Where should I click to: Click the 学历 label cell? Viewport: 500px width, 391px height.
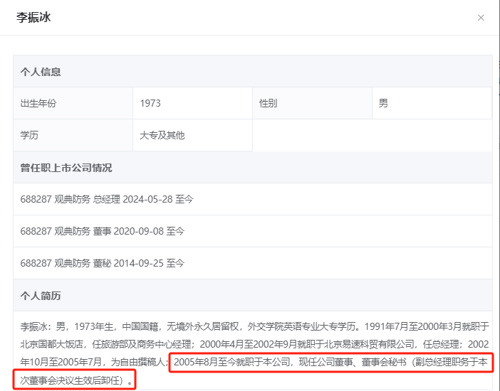(x=73, y=135)
